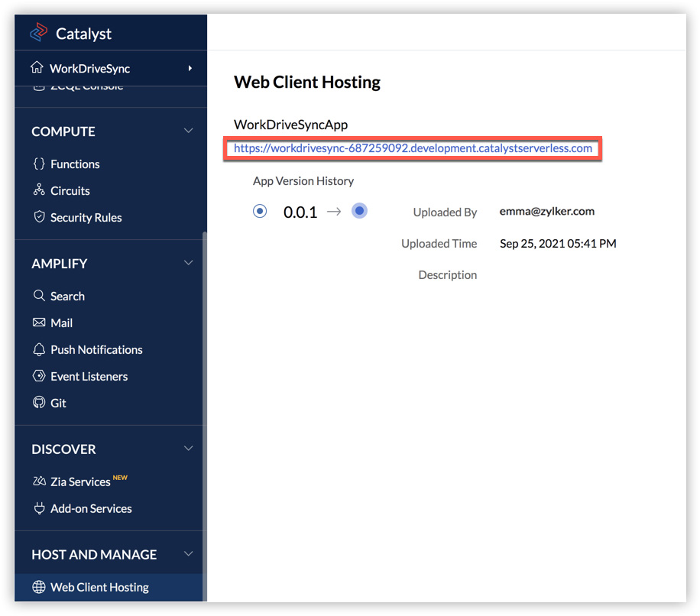The height and width of the screenshot is (616, 700).
Task: Click the Functions curly braces icon
Action: click(x=39, y=164)
